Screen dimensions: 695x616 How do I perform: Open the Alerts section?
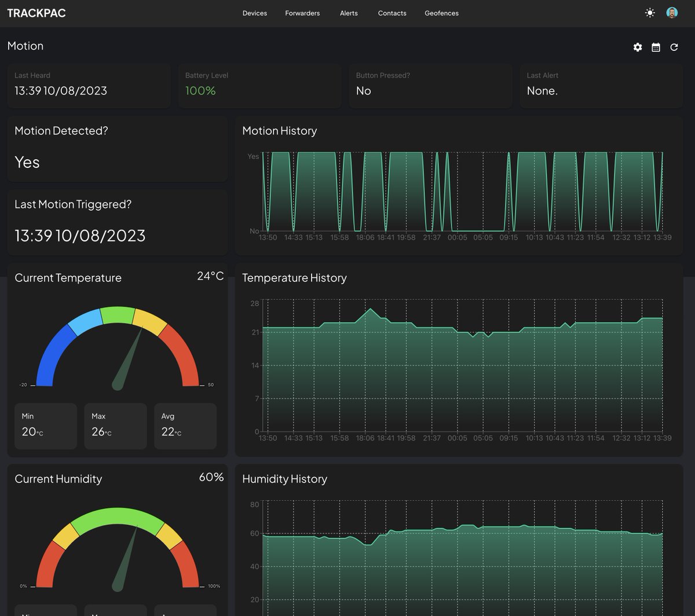pyautogui.click(x=349, y=13)
